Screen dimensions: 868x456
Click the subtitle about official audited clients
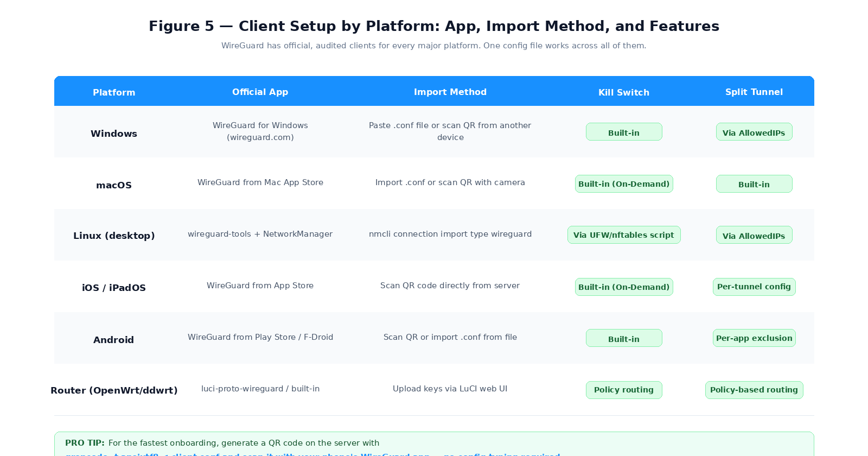coord(434,46)
